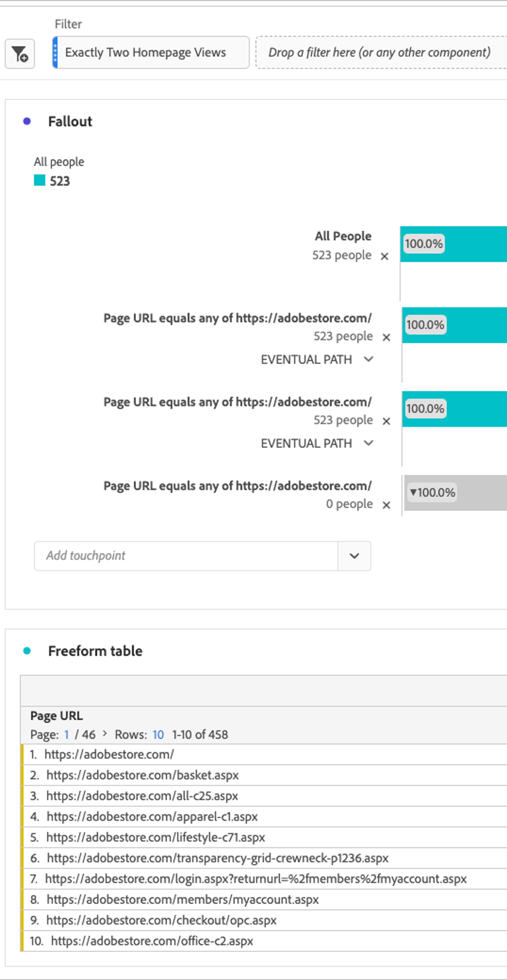Click the Page URL column header
This screenshot has height=980, width=507.
[57, 716]
